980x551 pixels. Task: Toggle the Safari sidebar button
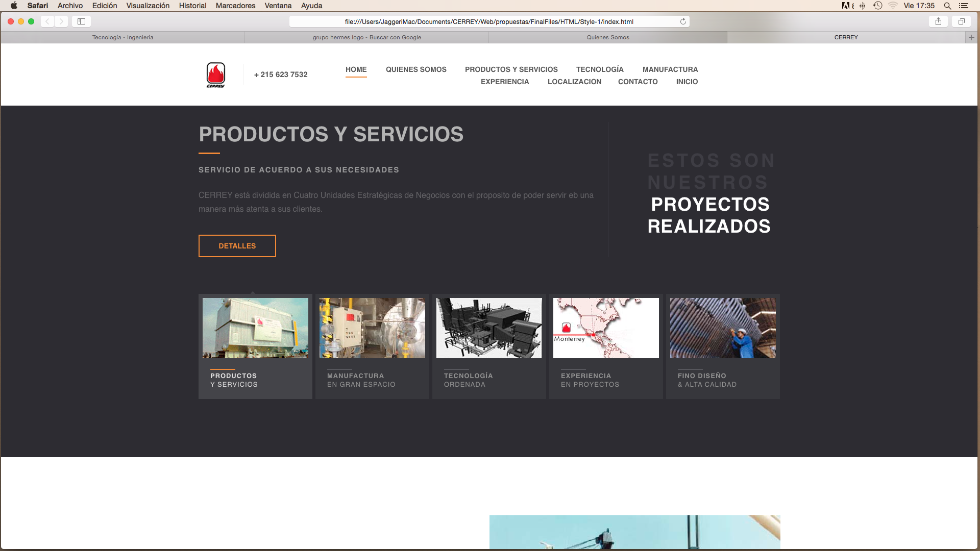click(81, 21)
